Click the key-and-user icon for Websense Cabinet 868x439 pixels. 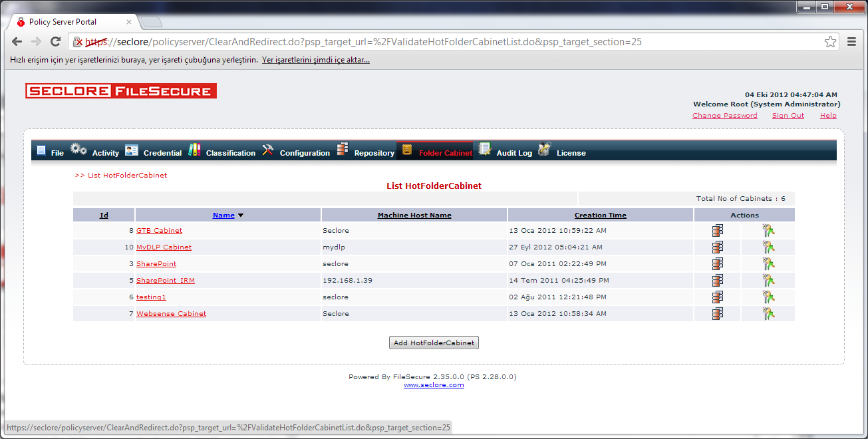(x=768, y=314)
